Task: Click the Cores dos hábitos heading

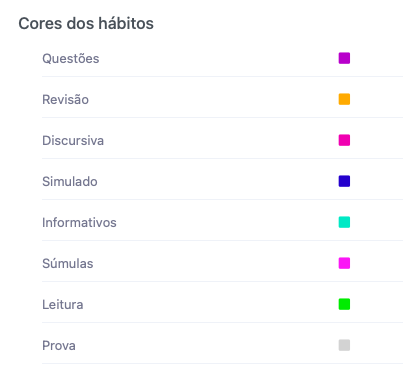Action: pyautogui.click(x=86, y=23)
